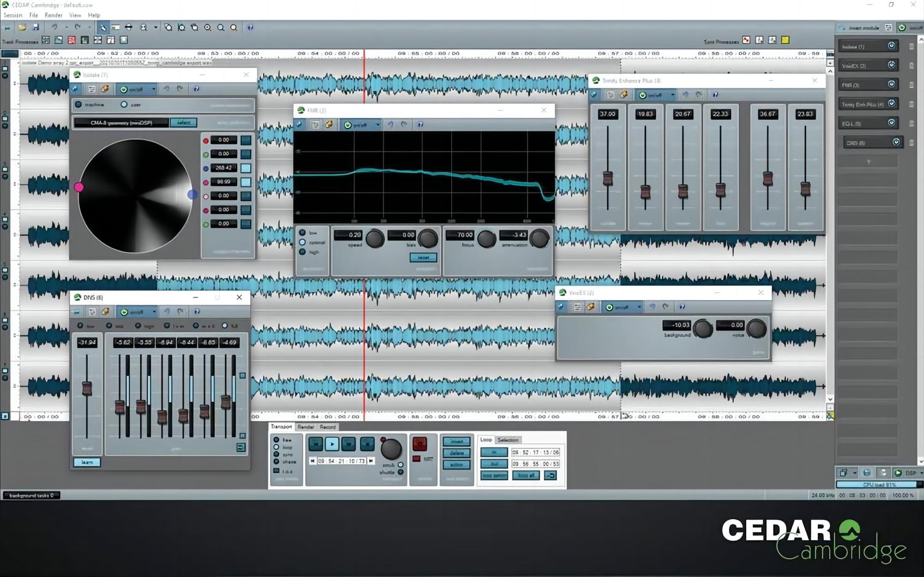Click the background knob in VoicEX window
This screenshot has width=924, height=577.
pos(703,329)
